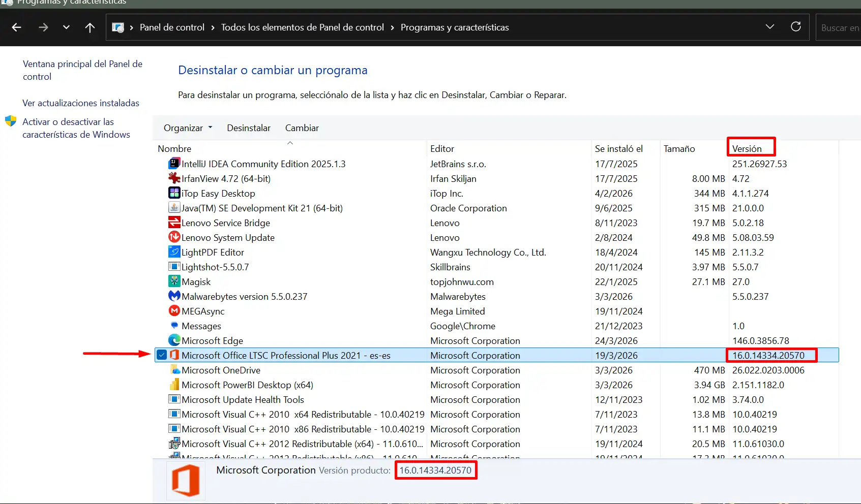Image resolution: width=861 pixels, height=504 pixels.
Task: Select 'Microsoft Office LTSC Professional Plus 2021 - es-es'
Action: 286,356
